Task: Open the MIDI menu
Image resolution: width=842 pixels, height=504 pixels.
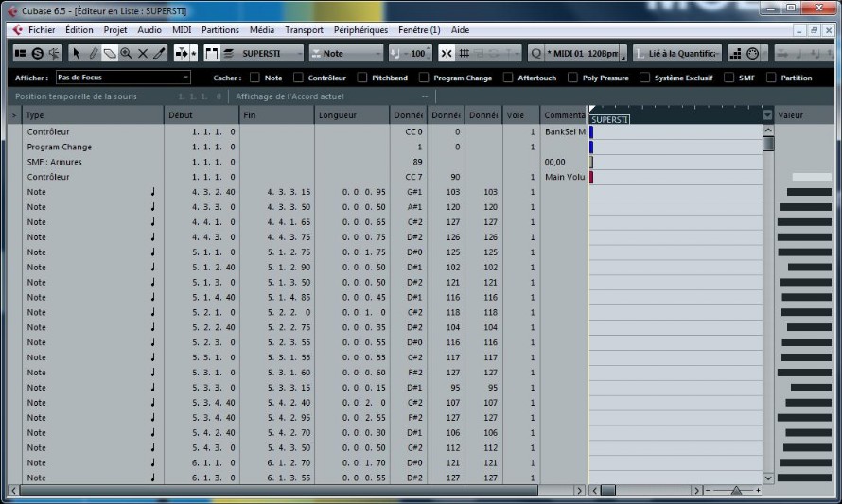Action: pos(182,30)
